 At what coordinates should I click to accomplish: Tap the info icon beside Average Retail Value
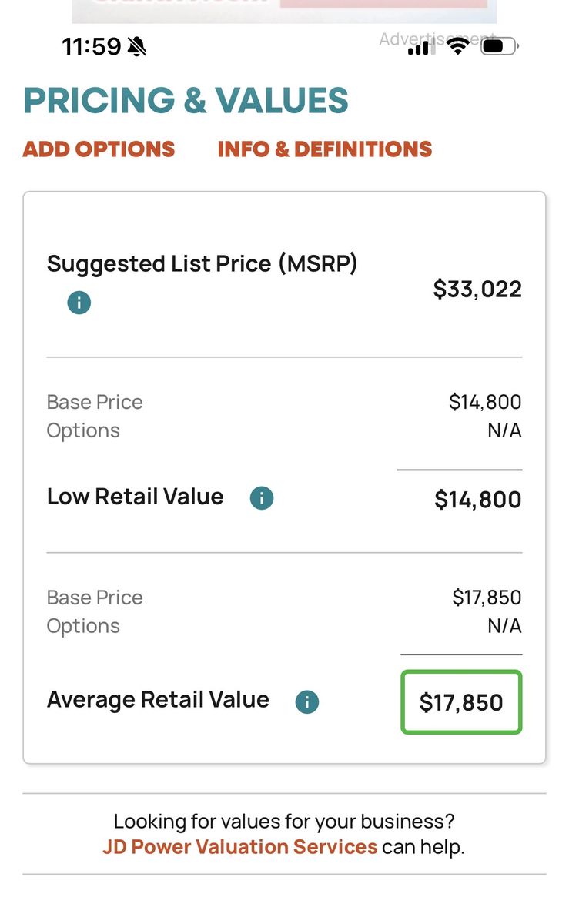(x=306, y=701)
